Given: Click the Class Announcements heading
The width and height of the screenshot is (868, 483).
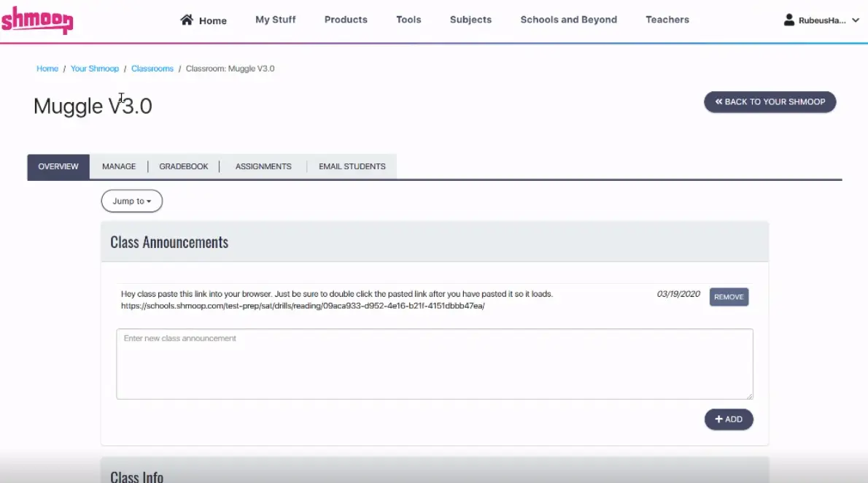Looking at the screenshot, I should tap(169, 243).
